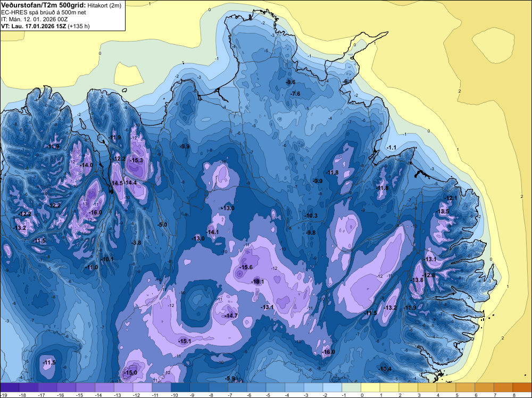Image resolution: width=532 pixels, height=398 pixels.
Task: Click the -15.1 temperature label
Action: (x=185, y=342)
